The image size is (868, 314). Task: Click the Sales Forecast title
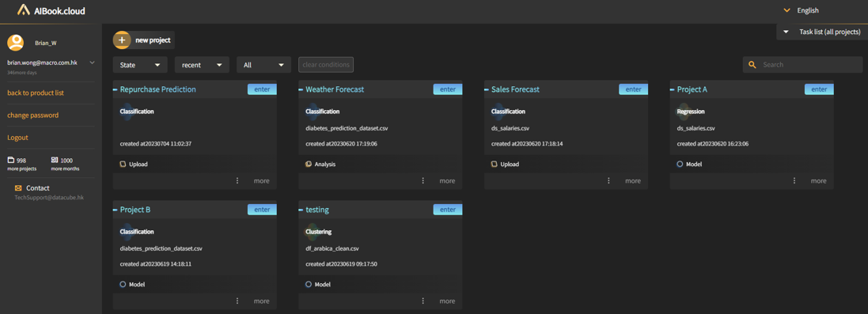pyautogui.click(x=515, y=89)
